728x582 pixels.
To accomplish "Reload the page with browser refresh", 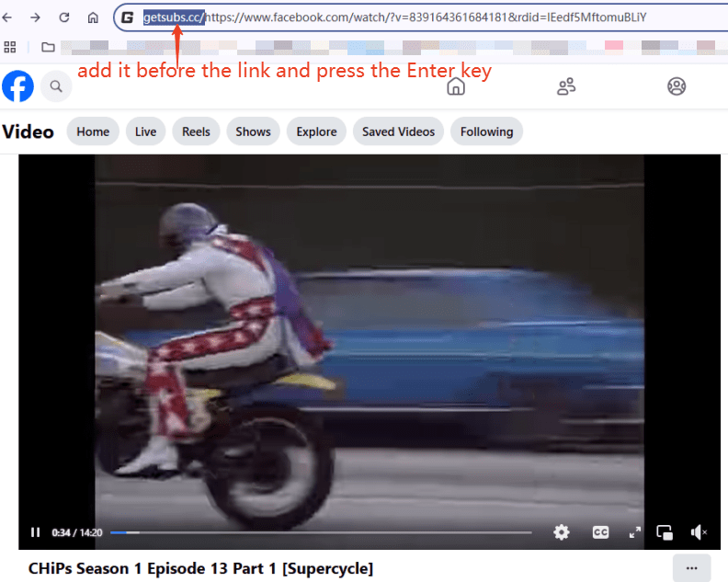I will tap(63, 17).
